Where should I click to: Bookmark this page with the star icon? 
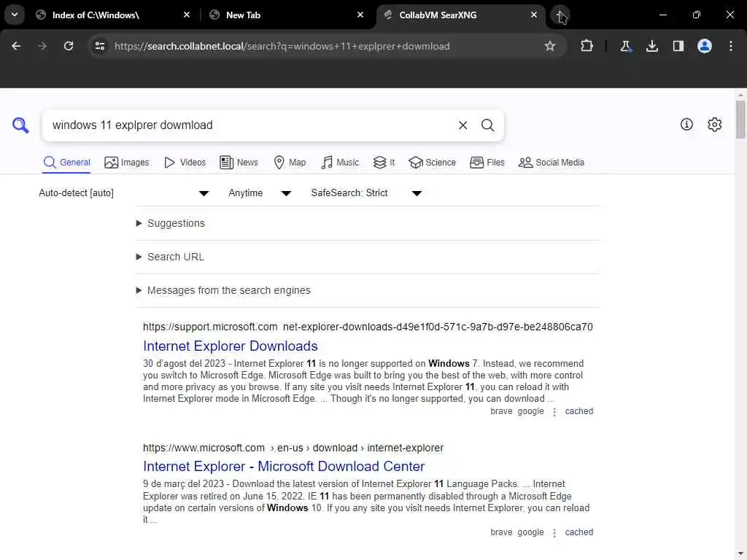coord(550,46)
